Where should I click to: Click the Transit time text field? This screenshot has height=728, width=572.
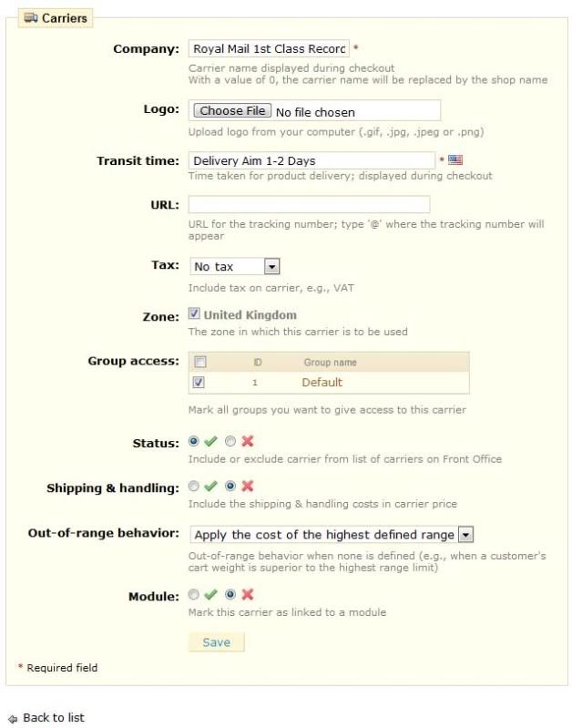tap(312, 161)
